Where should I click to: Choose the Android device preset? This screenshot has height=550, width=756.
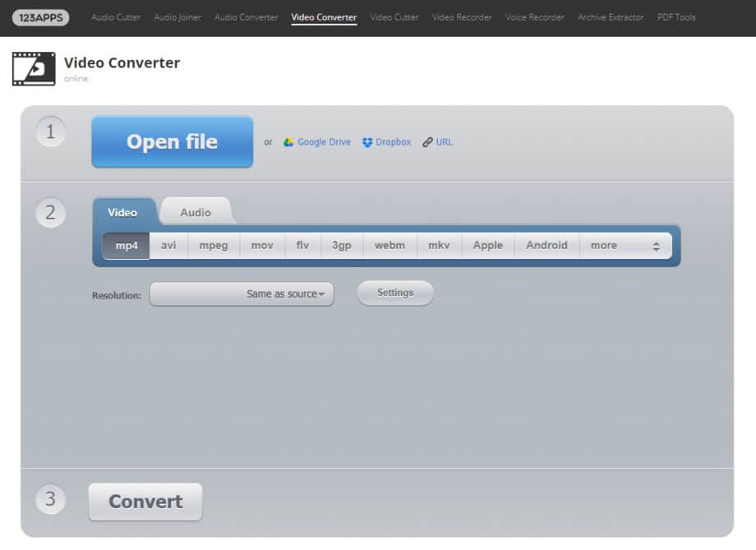(x=546, y=245)
